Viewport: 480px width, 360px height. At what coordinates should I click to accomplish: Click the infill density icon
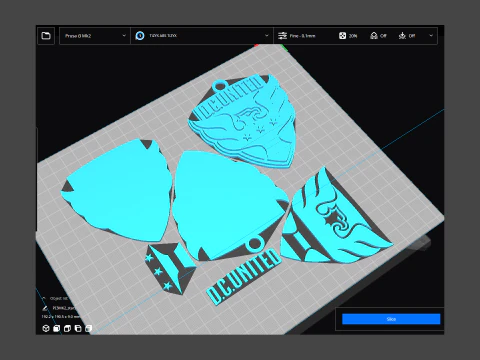pos(342,36)
